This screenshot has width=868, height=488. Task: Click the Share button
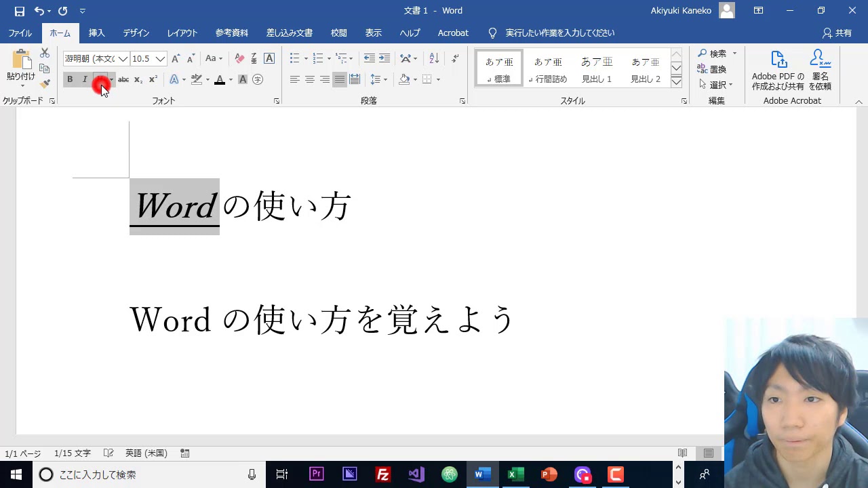point(837,33)
